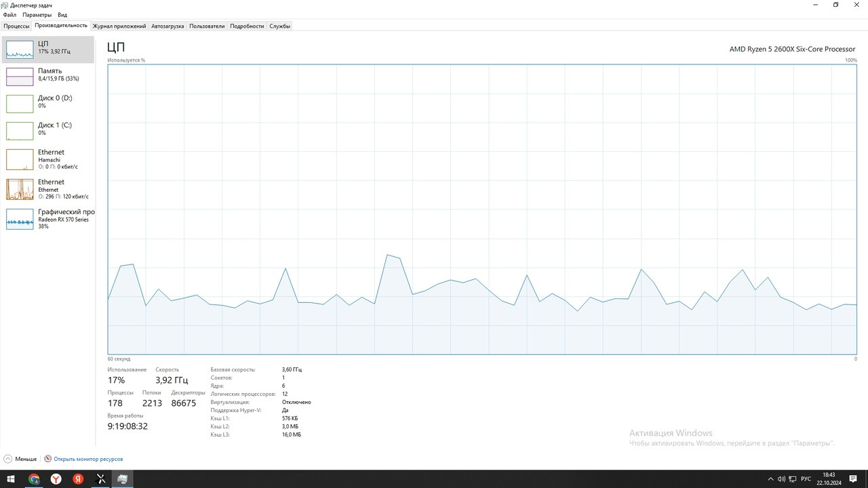Viewport: 868px width, 488px height.
Task: Open the Ethernet 296/120 кбит/с adapter
Action: [48, 190]
